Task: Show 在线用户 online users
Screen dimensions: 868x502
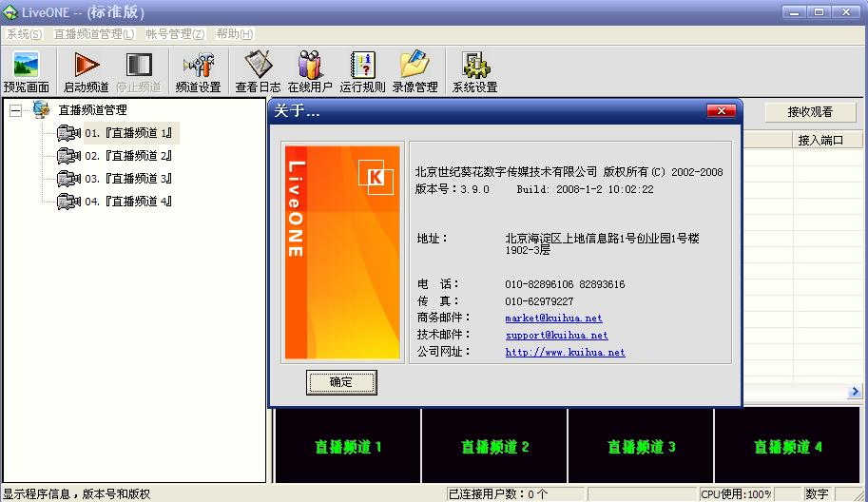Action: pos(310,72)
